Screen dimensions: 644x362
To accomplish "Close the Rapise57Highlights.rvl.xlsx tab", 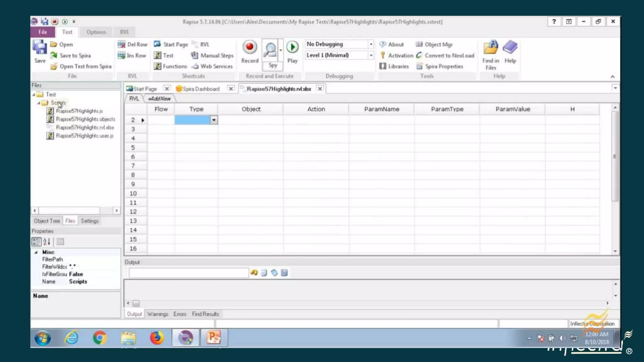I will pyautogui.click(x=320, y=89).
